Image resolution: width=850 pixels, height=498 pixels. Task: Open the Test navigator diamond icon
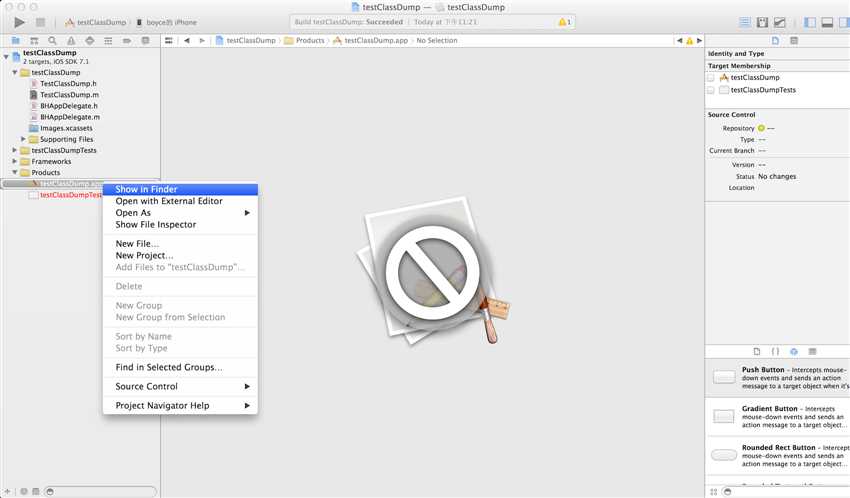pyautogui.click(x=89, y=41)
